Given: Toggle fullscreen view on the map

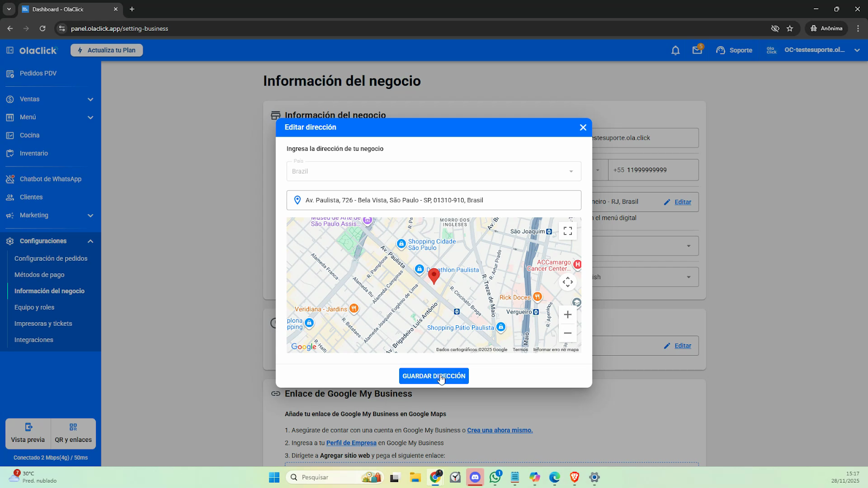Looking at the screenshot, I should [567, 231].
